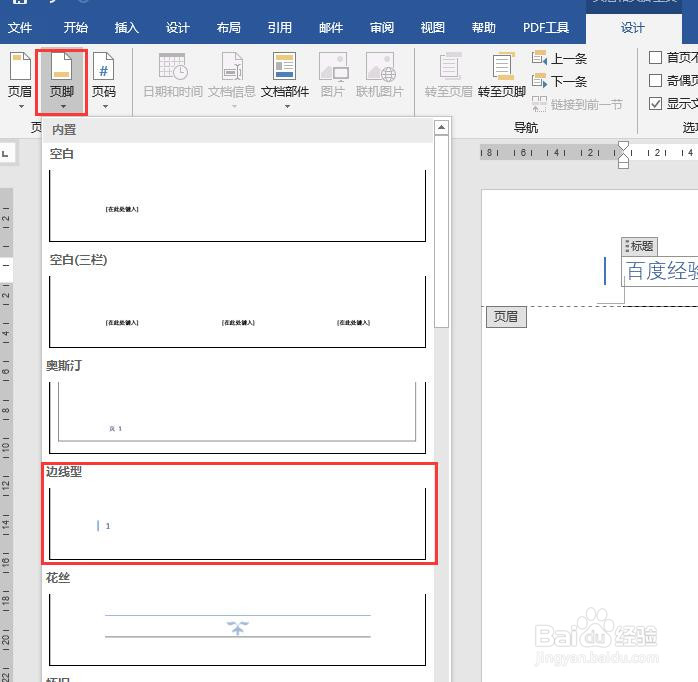
Task: Click the tab selector at the ruler corner
Action: point(6,154)
